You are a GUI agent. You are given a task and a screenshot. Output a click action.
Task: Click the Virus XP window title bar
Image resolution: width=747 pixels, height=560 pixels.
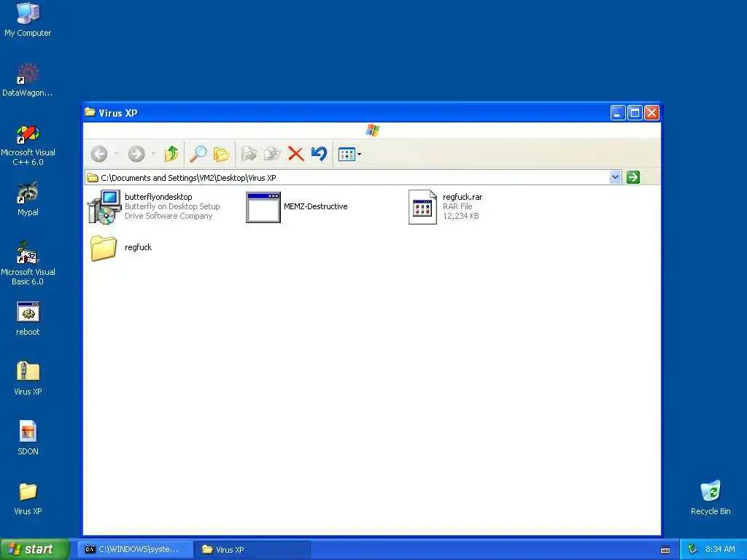[x=348, y=113]
